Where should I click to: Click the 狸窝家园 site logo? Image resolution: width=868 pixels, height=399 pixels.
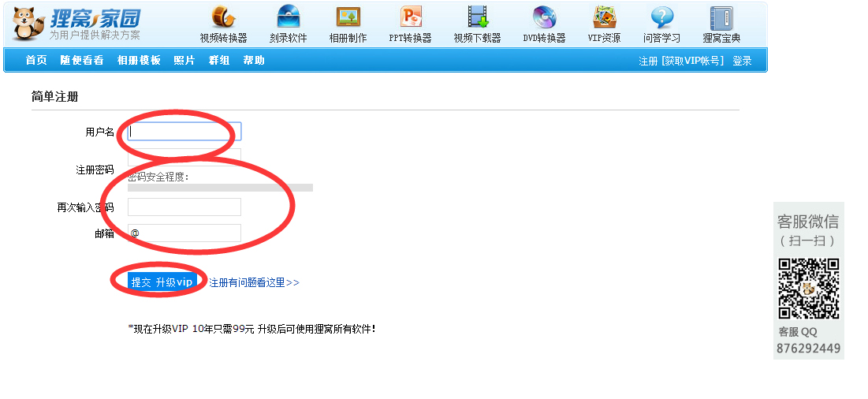tap(77, 23)
